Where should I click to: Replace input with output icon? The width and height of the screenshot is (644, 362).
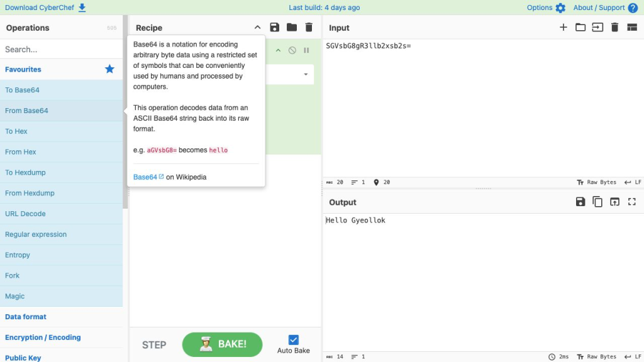click(x=614, y=202)
